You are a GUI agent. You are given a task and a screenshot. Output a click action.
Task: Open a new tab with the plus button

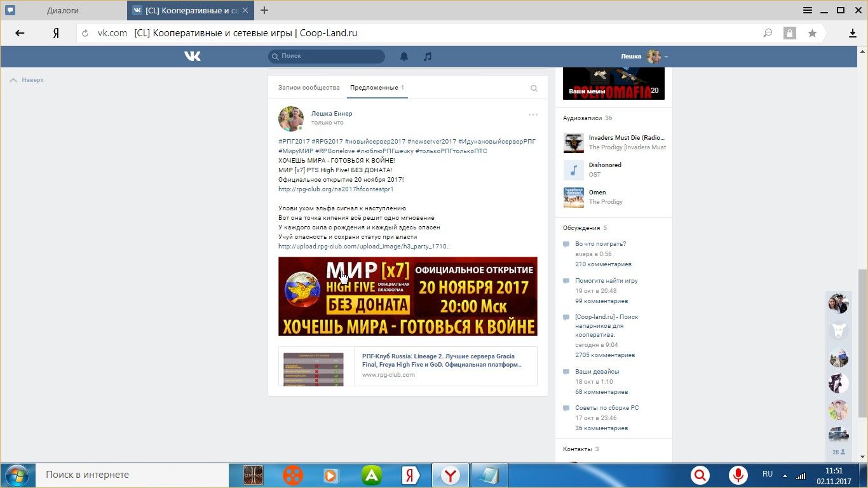[x=264, y=10]
